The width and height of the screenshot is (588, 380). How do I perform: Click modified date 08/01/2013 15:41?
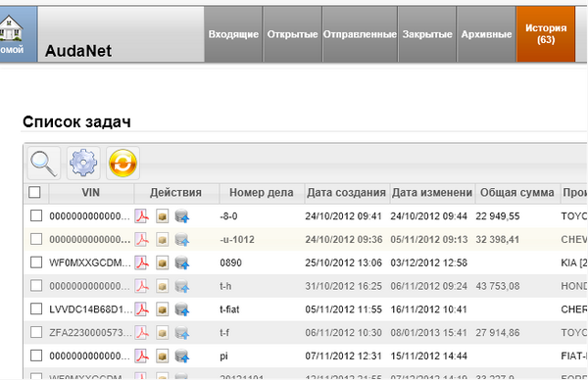(428, 333)
